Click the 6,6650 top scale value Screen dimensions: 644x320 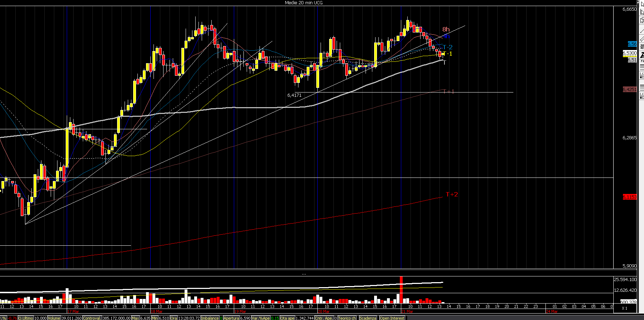(630, 9)
